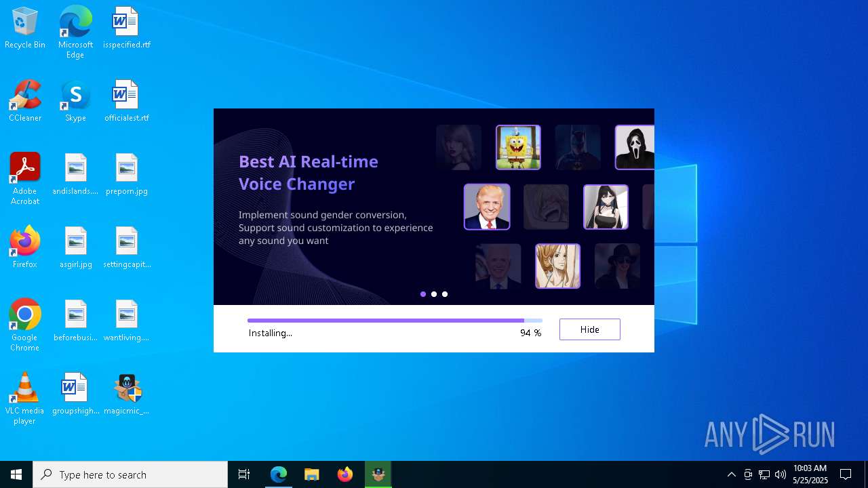868x488 pixels.
Task: Launch Skype from the desktop
Action: click(75, 102)
